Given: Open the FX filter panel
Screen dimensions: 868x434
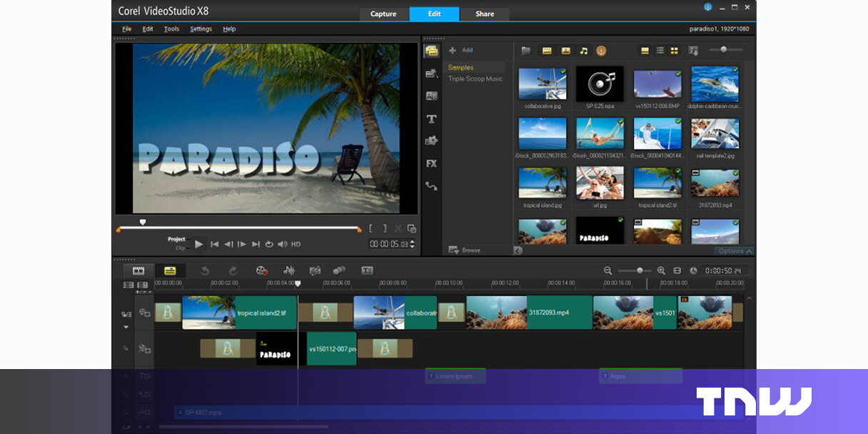Looking at the screenshot, I should coord(431,163).
